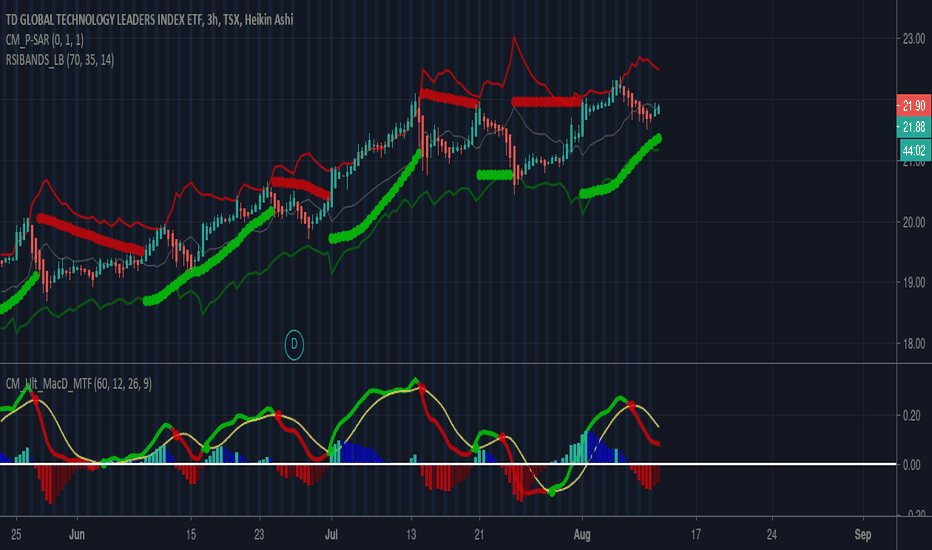Click the 19.00 price axis value
This screenshot has height=550, width=932.
coord(914,282)
